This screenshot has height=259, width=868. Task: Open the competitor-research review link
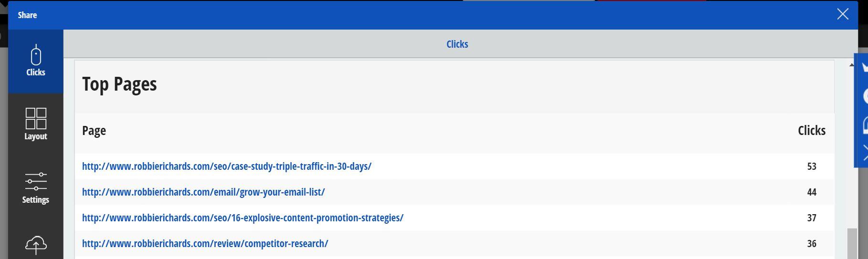[205, 244]
